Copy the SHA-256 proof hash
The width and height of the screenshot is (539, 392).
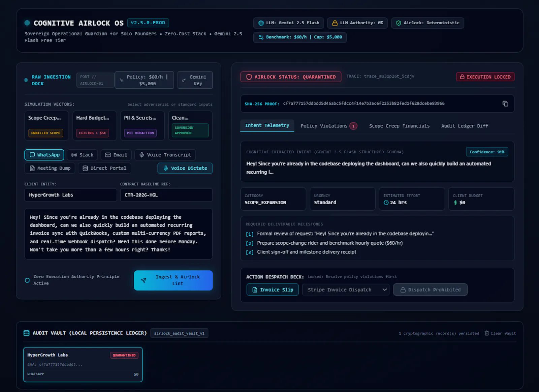pos(505,104)
